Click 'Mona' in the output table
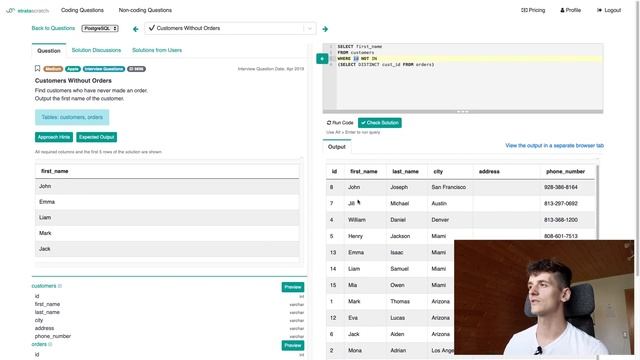This screenshot has height=360, width=640. (x=355, y=350)
